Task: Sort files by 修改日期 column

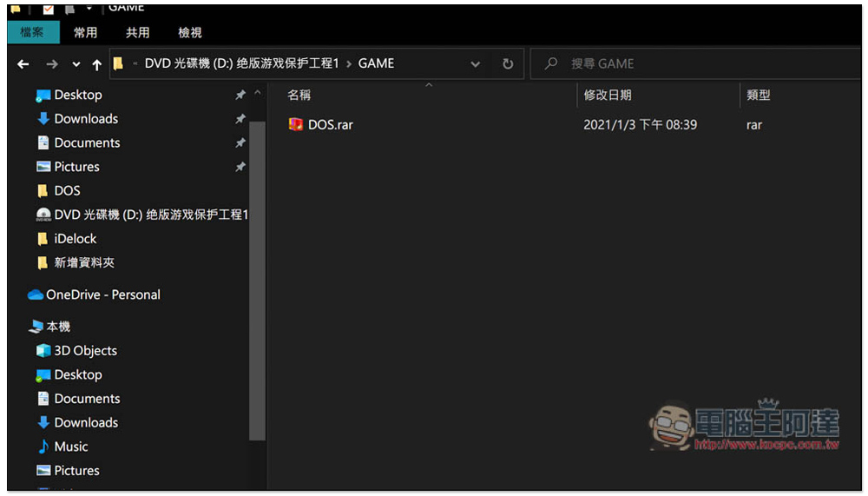Action: [x=608, y=95]
